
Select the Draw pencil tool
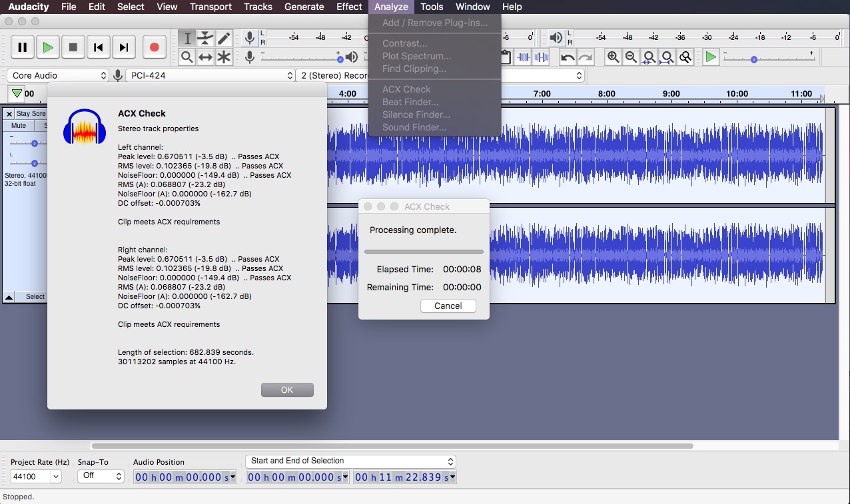[x=224, y=39]
